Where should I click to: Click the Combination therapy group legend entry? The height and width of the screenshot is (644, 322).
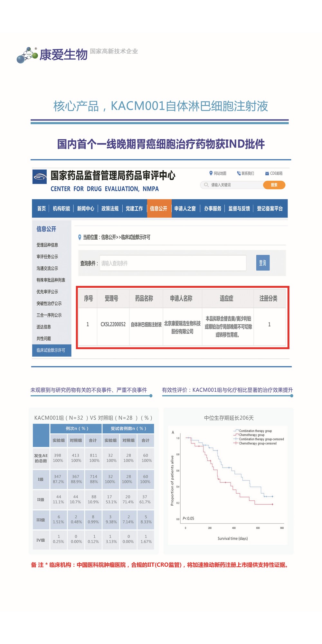coord(253,431)
